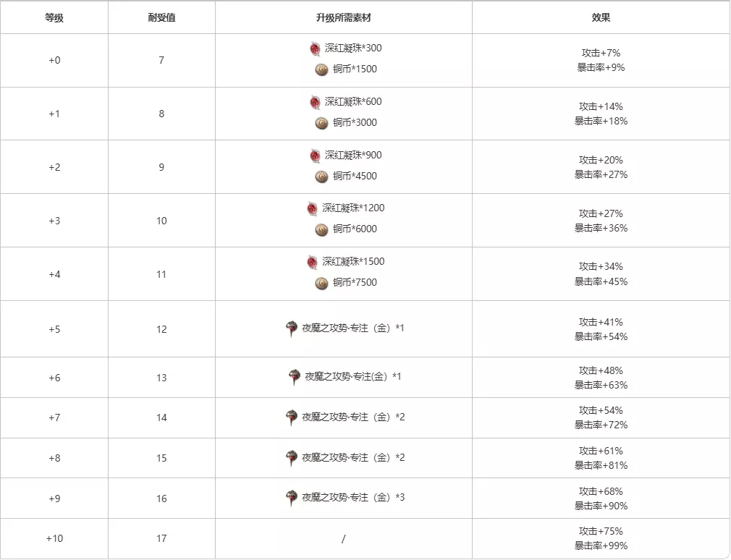Click the copper coin icon beside 铜币*1500
This screenshot has height=560, width=731.
coord(322,69)
